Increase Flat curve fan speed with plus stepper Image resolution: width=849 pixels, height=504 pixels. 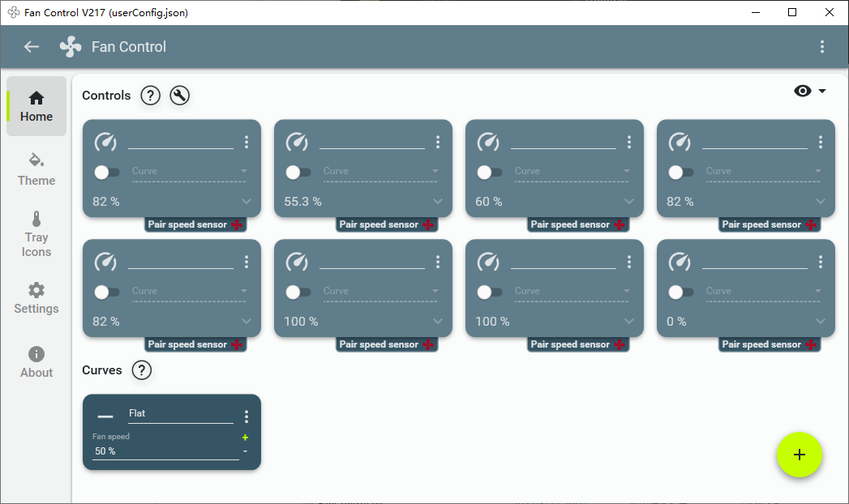pyautogui.click(x=245, y=438)
